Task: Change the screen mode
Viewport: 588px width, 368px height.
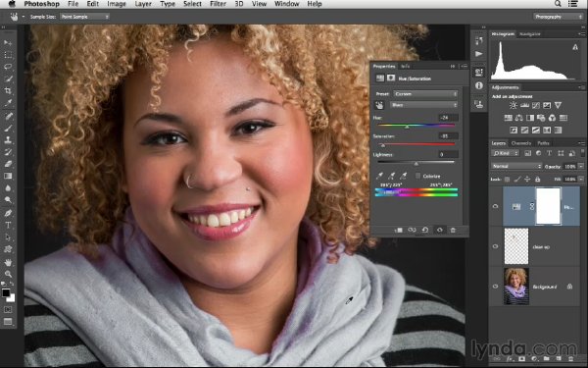Action: 8,322
